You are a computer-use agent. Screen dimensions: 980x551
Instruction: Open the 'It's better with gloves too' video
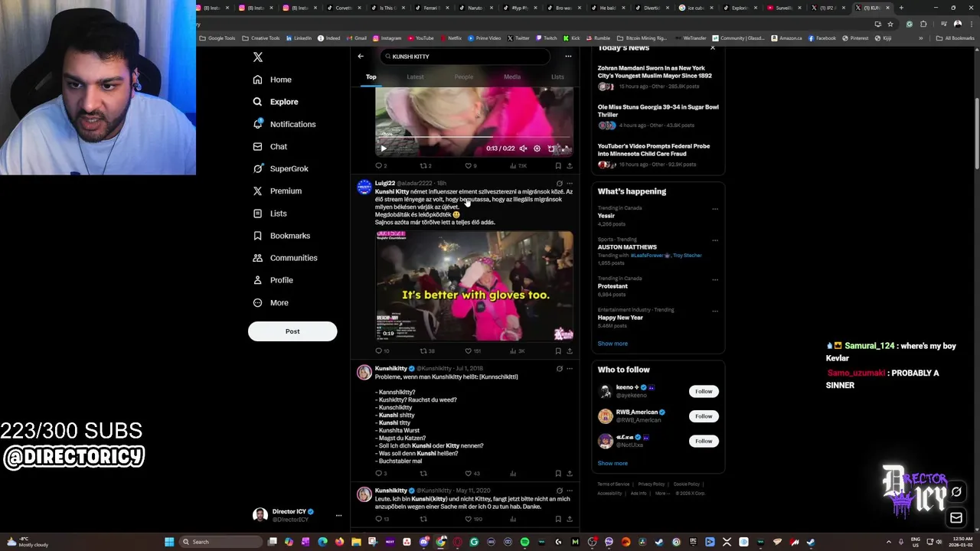[x=474, y=286]
